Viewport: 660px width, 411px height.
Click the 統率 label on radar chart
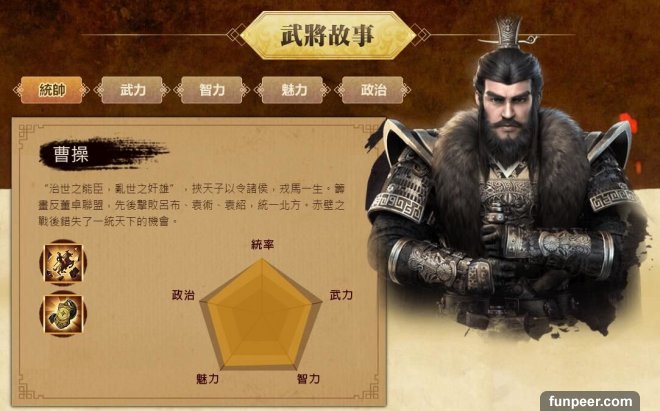point(262,244)
